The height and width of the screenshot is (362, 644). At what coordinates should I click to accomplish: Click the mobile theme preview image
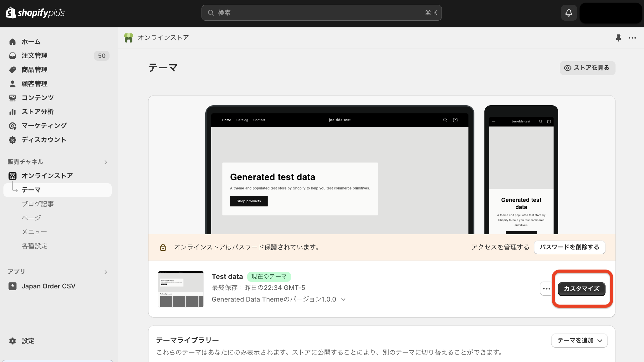tap(521, 170)
